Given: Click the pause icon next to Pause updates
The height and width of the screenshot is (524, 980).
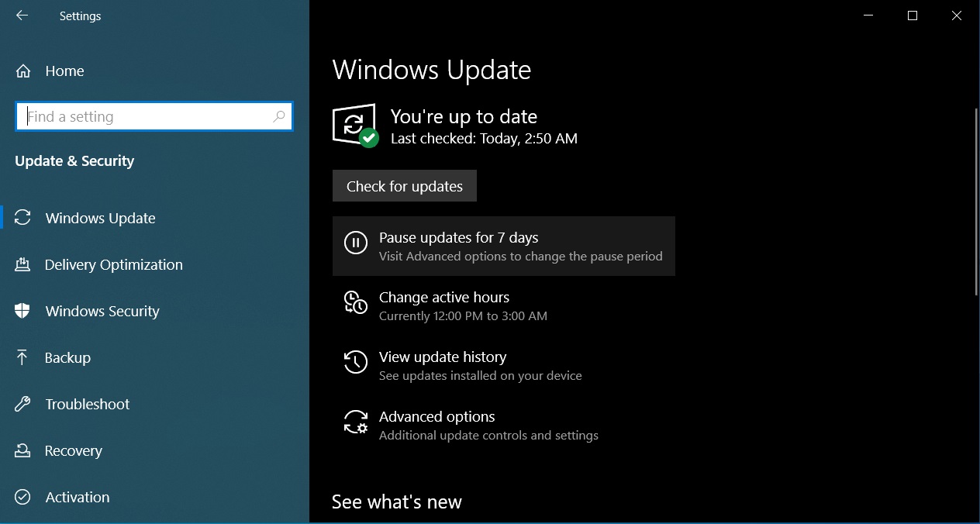Looking at the screenshot, I should pyautogui.click(x=355, y=243).
